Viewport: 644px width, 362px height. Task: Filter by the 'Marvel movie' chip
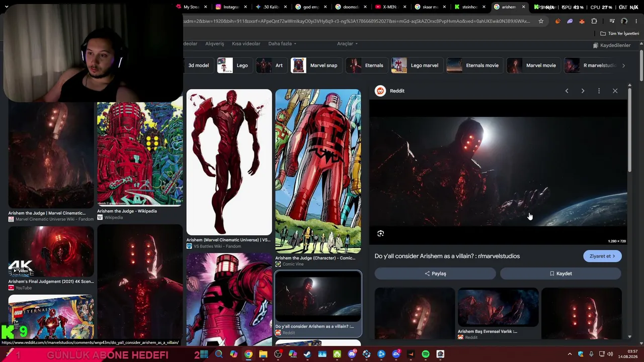tap(533, 65)
